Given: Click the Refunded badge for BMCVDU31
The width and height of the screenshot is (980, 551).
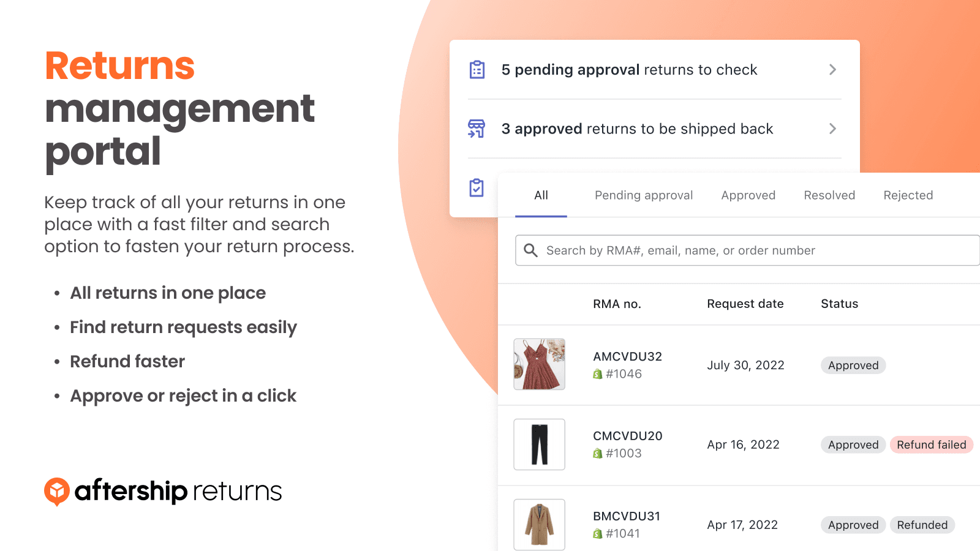Looking at the screenshot, I should 922,525.
